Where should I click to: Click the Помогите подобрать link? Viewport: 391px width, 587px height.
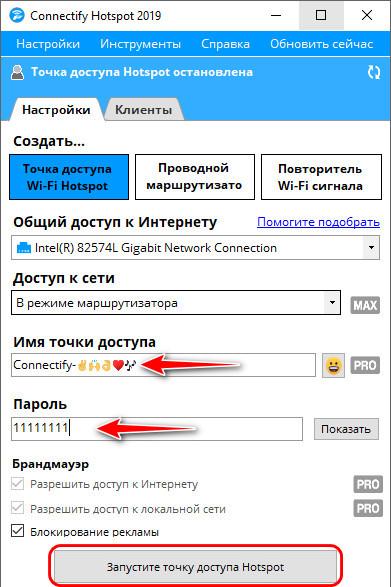click(x=318, y=222)
